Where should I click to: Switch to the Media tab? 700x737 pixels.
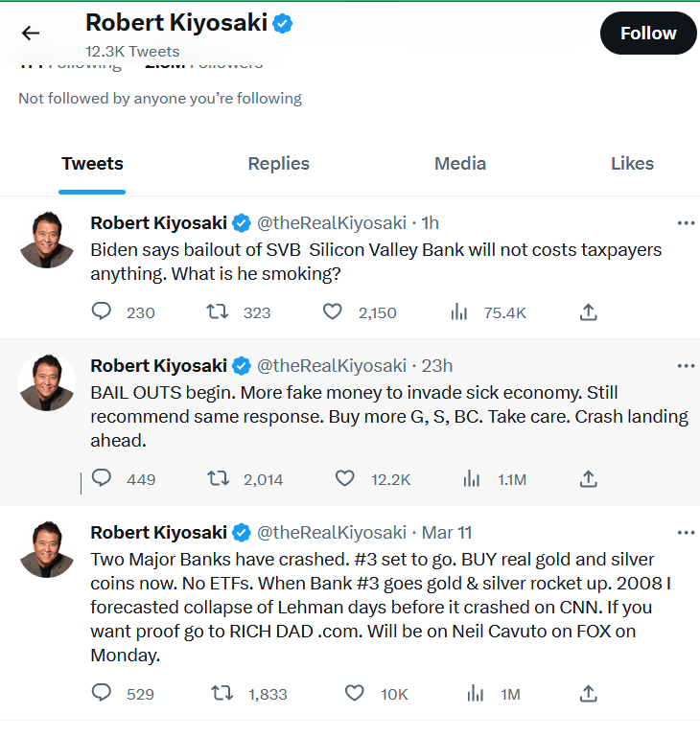460,164
